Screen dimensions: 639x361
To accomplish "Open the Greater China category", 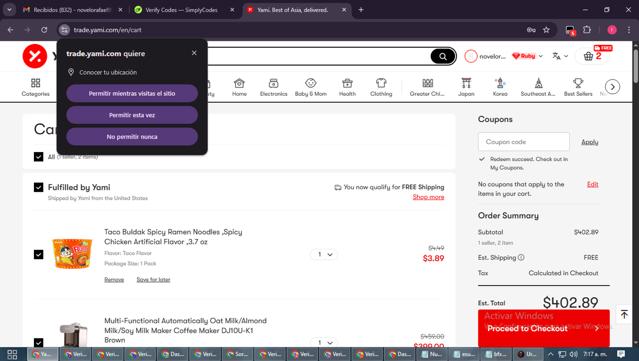I will coord(427,87).
